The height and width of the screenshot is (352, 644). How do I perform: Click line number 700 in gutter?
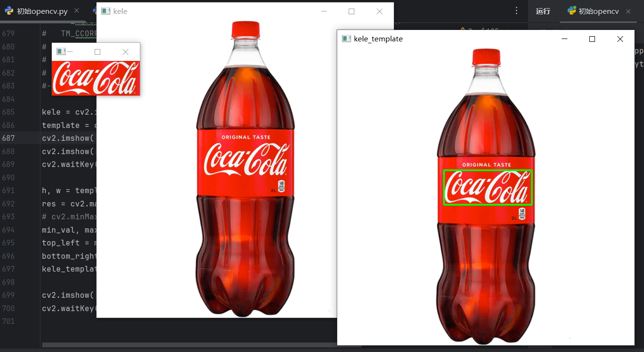[8, 308]
